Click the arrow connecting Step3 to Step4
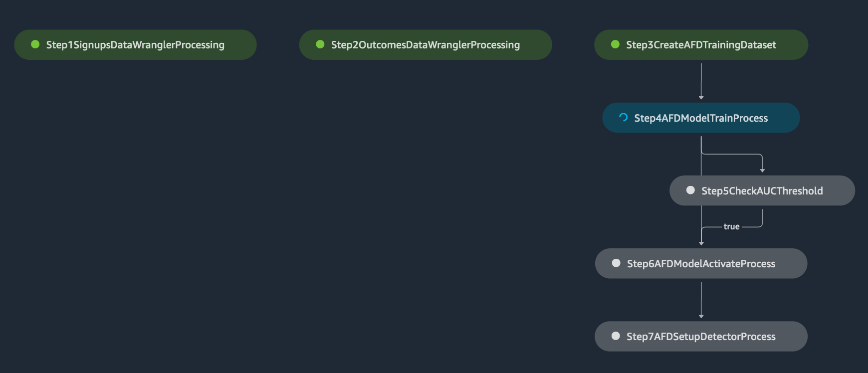This screenshot has height=373, width=868. pos(701,81)
